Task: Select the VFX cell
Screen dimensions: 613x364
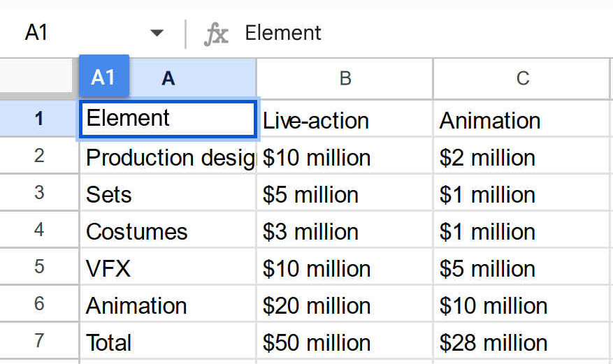Action: 168,268
